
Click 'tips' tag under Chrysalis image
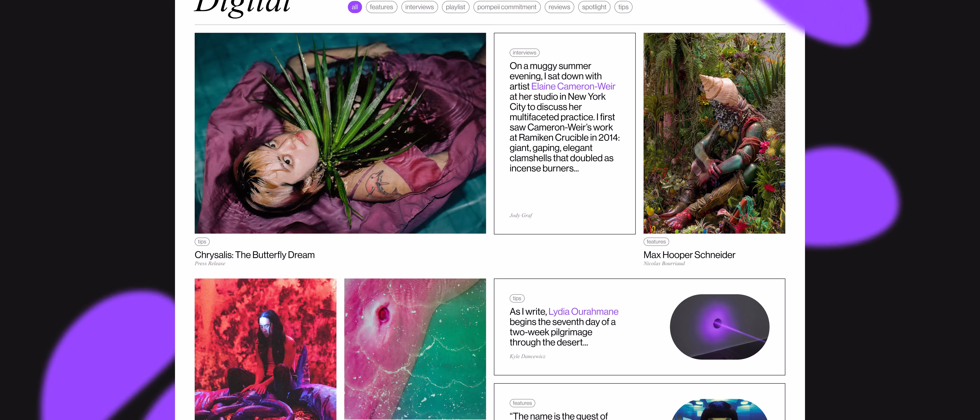click(x=202, y=241)
